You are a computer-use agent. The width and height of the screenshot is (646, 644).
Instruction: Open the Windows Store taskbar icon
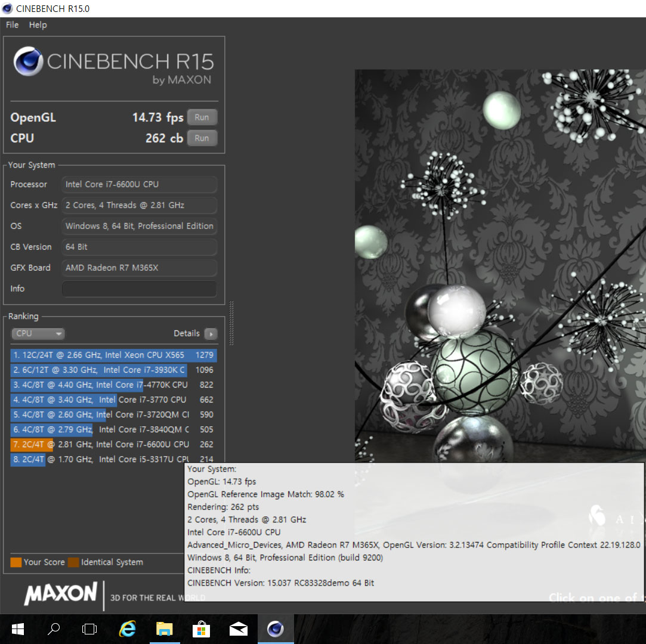tap(201, 629)
